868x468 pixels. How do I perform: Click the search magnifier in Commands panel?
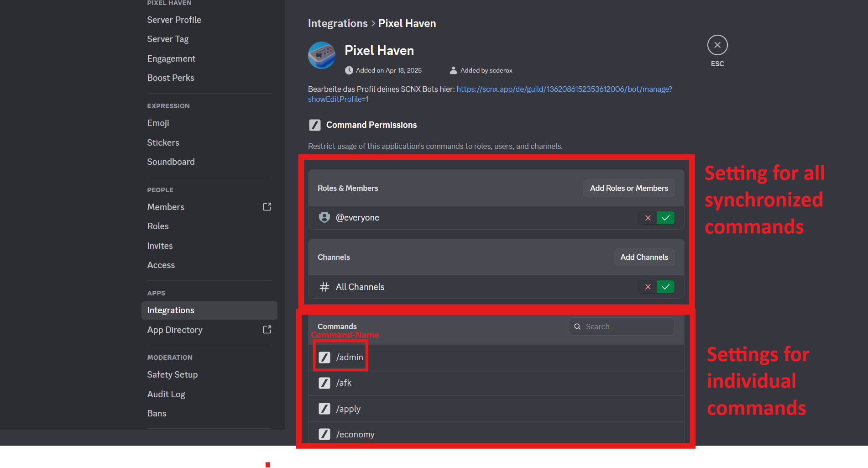pyautogui.click(x=577, y=326)
